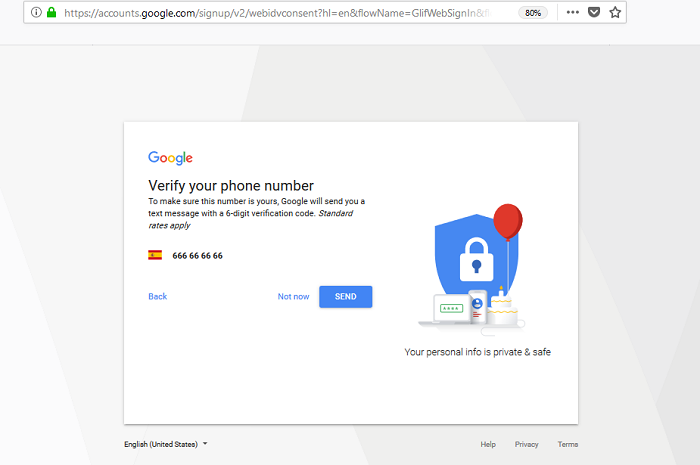This screenshot has width=700, height=465.
Task: Expand the language selector arrow
Action: tap(205, 444)
